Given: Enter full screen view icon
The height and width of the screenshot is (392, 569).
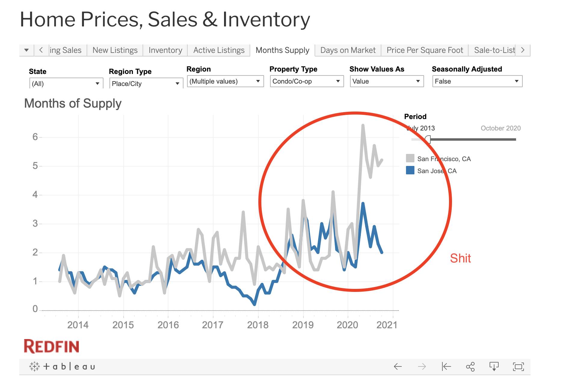Looking at the screenshot, I should click(518, 366).
